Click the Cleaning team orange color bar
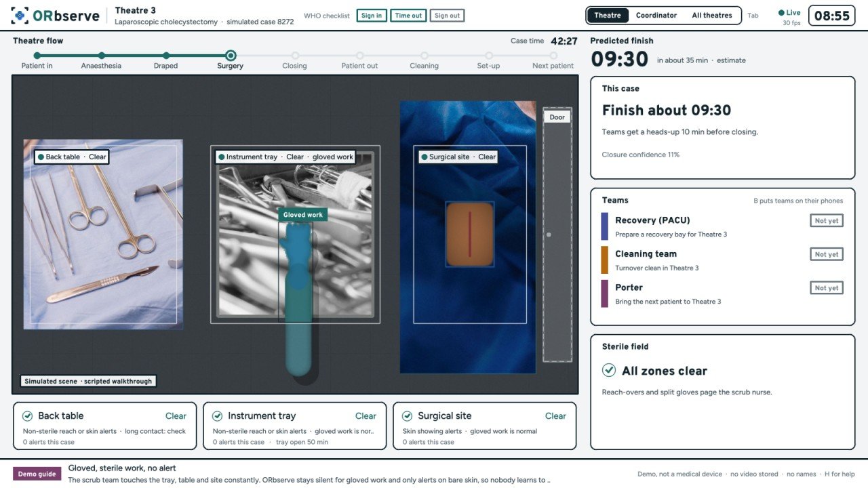 coord(605,260)
